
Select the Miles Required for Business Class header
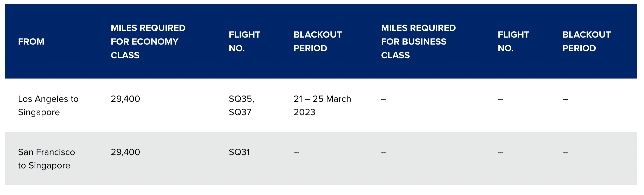click(x=418, y=42)
